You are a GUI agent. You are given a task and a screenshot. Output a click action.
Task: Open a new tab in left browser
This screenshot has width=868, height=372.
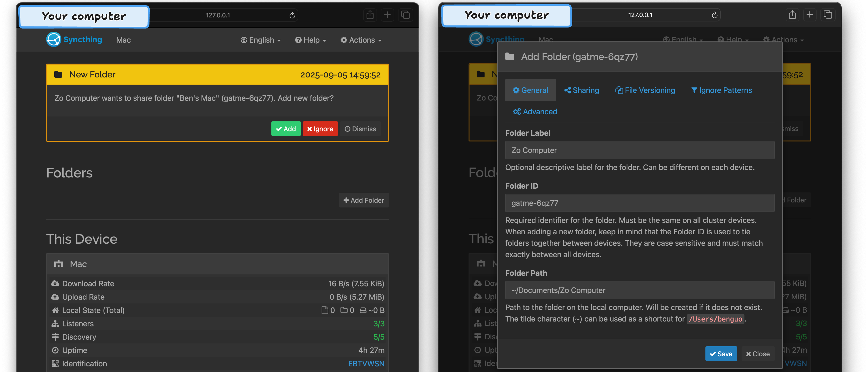(x=388, y=15)
